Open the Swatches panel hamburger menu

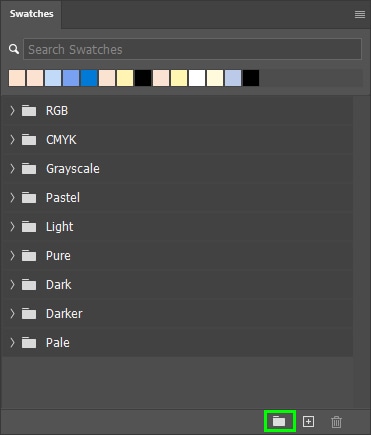coord(360,15)
